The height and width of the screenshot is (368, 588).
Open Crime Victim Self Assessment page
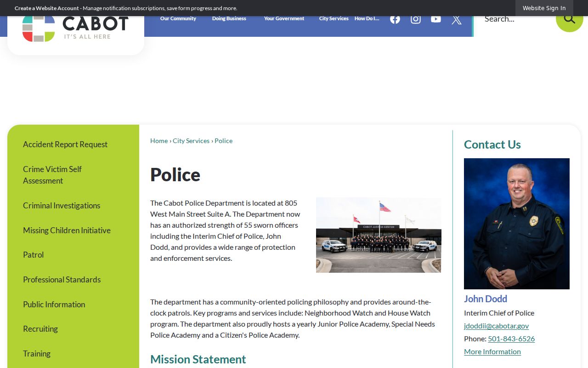click(x=52, y=175)
